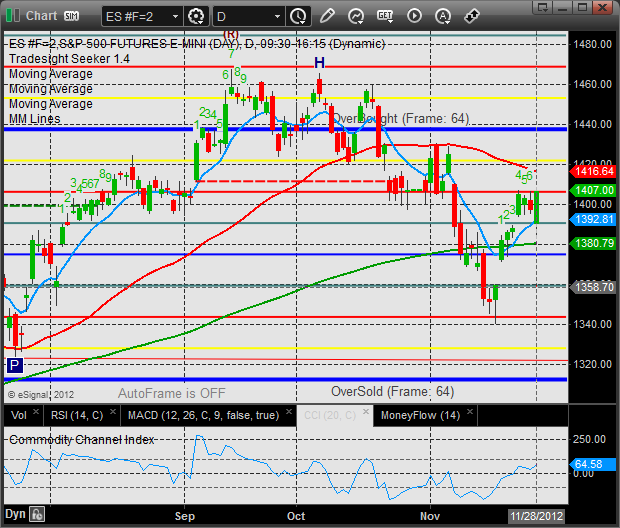Toggle the SIM simulation badge

(x=72, y=16)
